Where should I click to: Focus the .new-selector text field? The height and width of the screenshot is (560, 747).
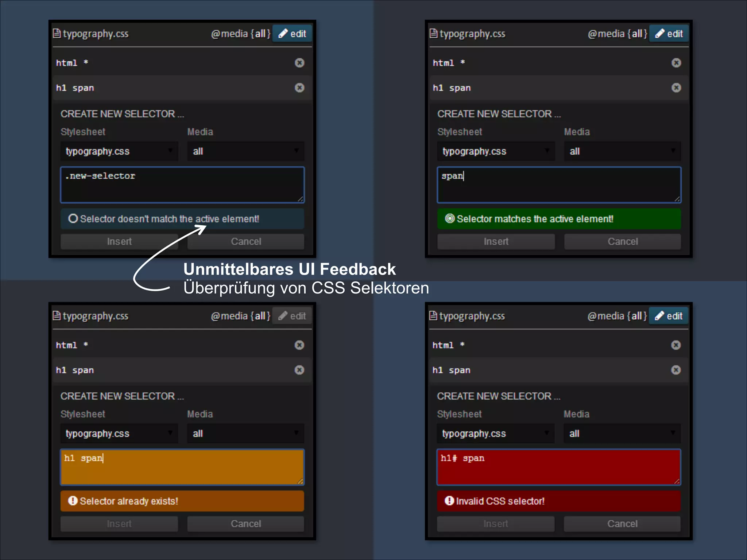point(182,185)
